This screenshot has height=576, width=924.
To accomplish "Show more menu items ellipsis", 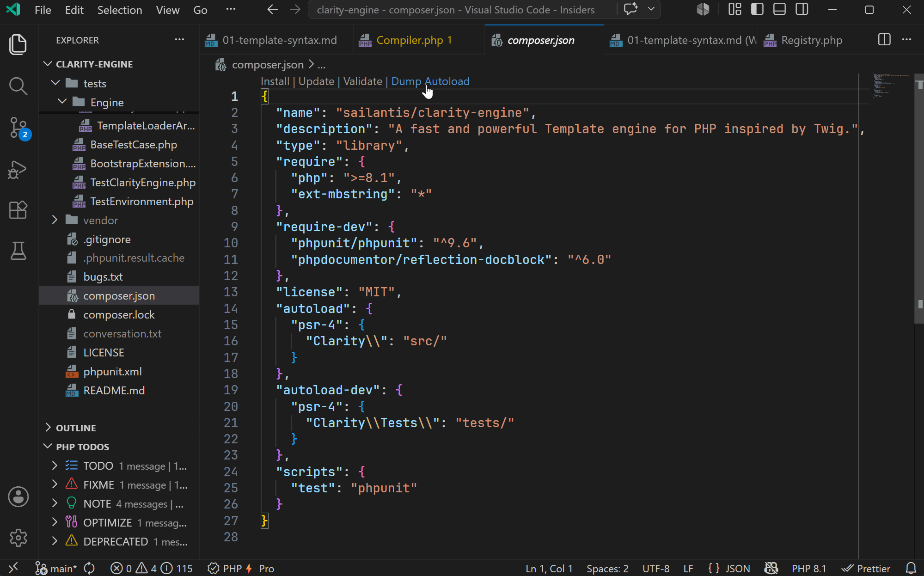I will pyautogui.click(x=231, y=10).
